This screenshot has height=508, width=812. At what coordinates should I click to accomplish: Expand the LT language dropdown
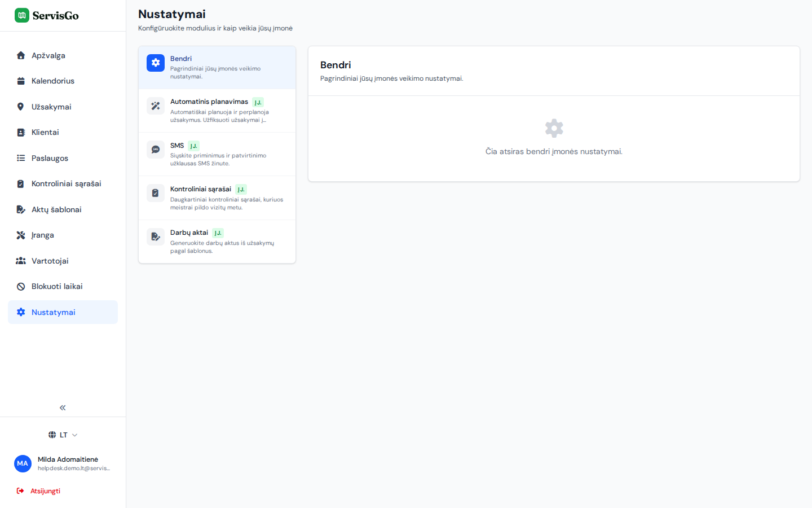coord(63,435)
